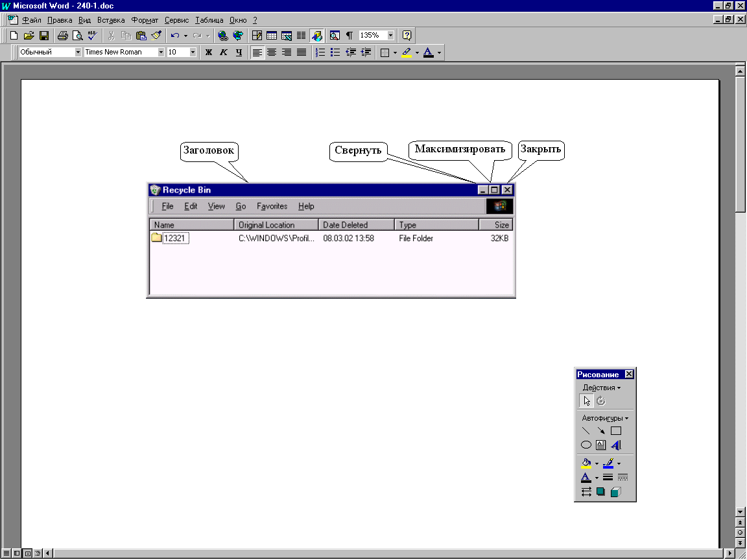Open the Document Map
Screen dimensions: 747x560
[x=335, y=35]
